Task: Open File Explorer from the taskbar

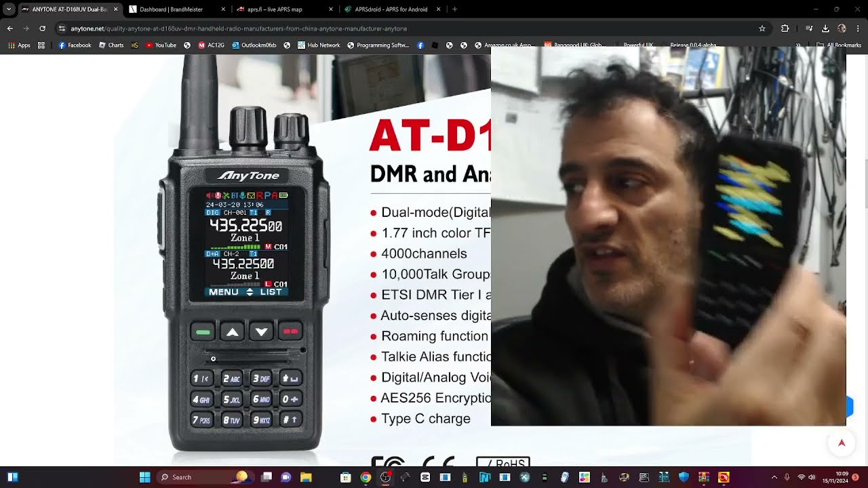Action: pyautogui.click(x=306, y=477)
